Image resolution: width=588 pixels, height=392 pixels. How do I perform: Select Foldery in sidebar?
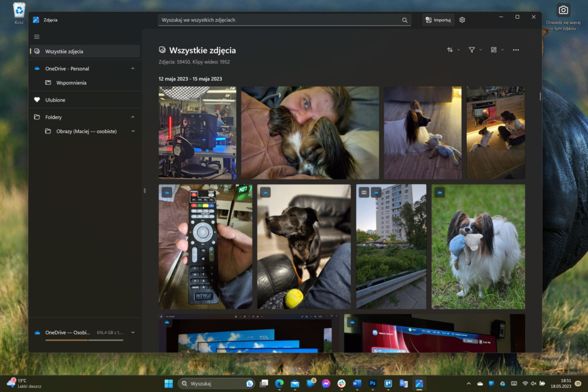(x=85, y=118)
